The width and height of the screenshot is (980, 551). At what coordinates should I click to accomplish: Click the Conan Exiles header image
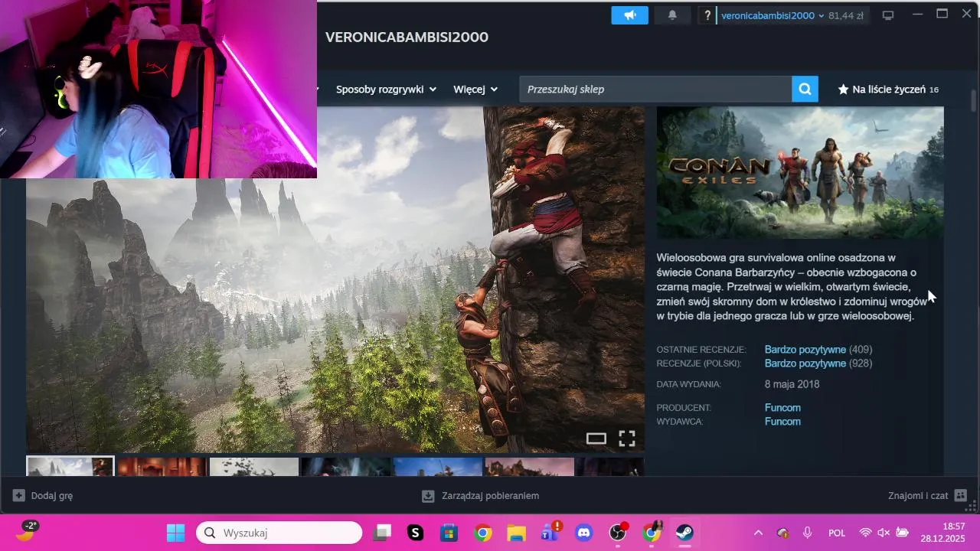(x=800, y=172)
